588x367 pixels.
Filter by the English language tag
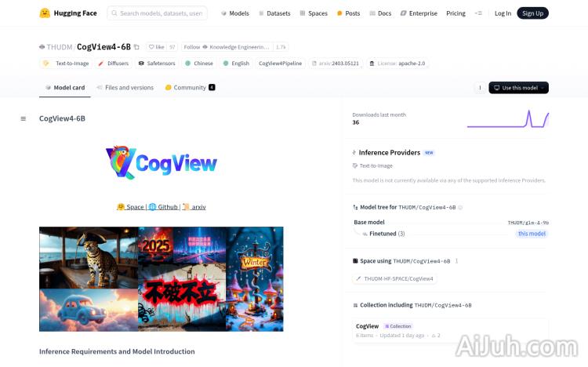pos(236,64)
